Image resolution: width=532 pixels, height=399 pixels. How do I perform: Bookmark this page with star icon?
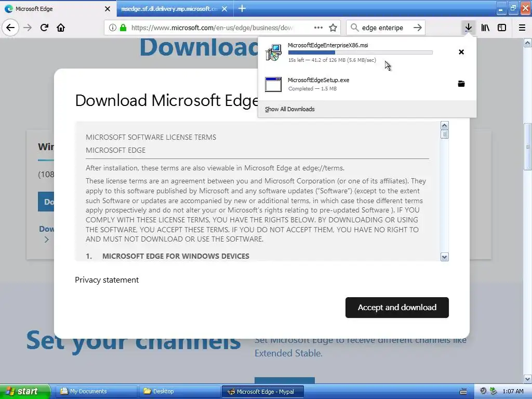(333, 28)
